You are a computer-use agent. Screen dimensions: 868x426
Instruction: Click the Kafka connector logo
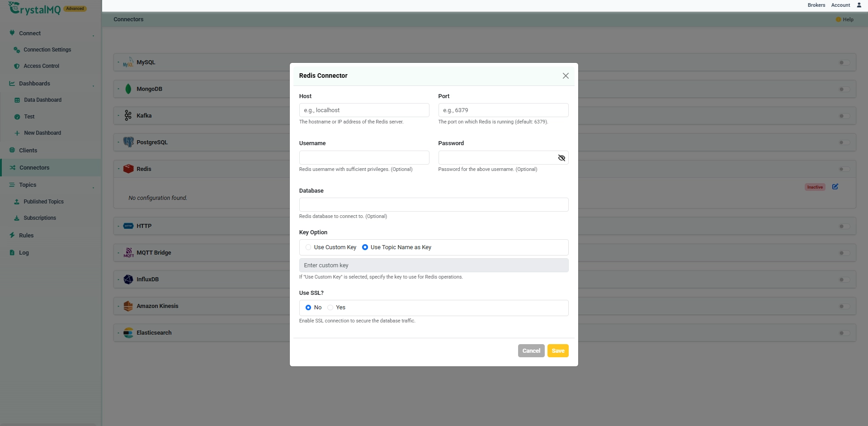click(128, 116)
